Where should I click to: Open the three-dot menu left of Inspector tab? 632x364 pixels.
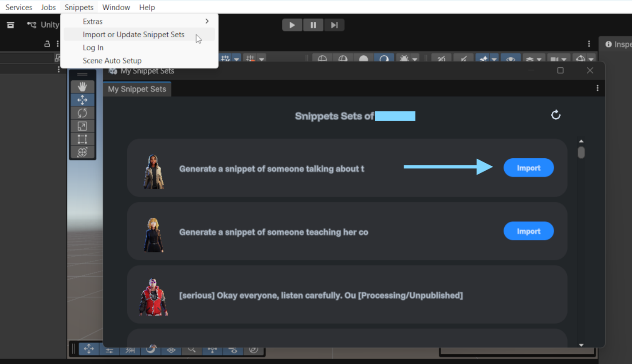point(589,44)
